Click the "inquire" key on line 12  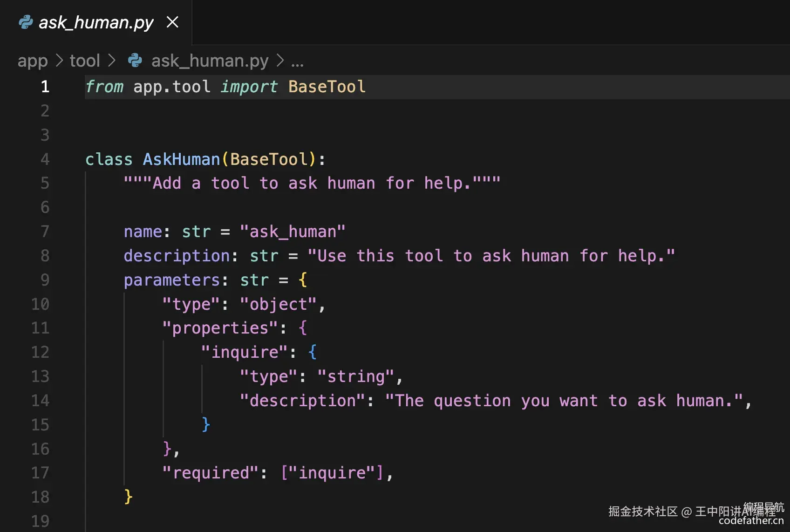coord(245,352)
